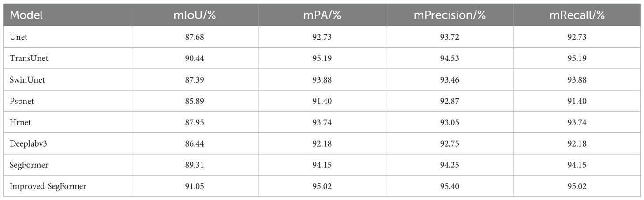Select the Unet row label
Screen dimensions: 644x200
19,37
